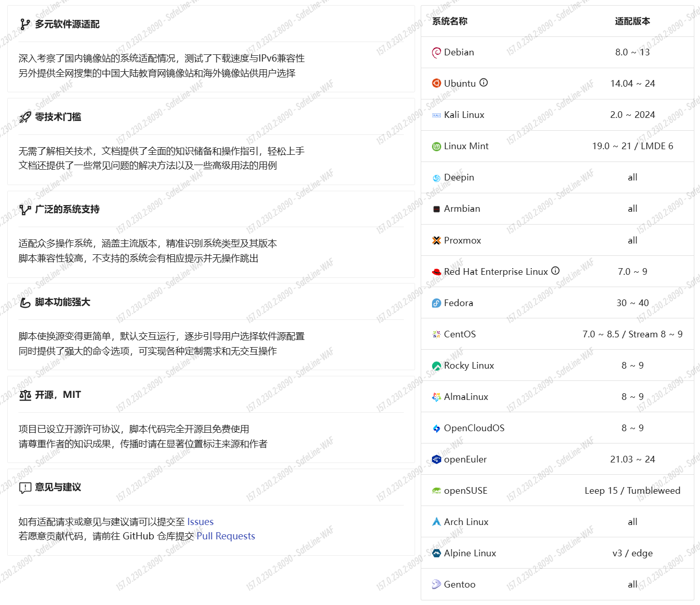Click the scales icon beside 开源，MIT
This screenshot has width=700, height=605.
25,395
